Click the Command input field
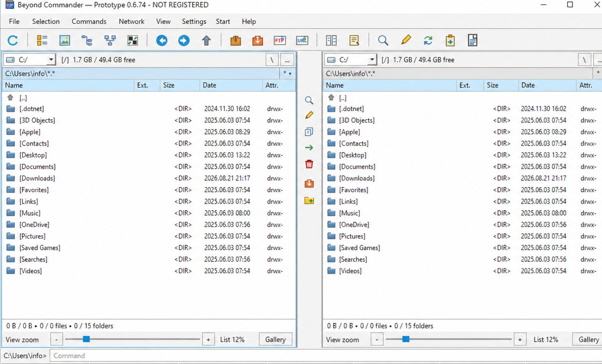Image resolution: width=602 pixels, height=364 pixels. (x=325, y=356)
